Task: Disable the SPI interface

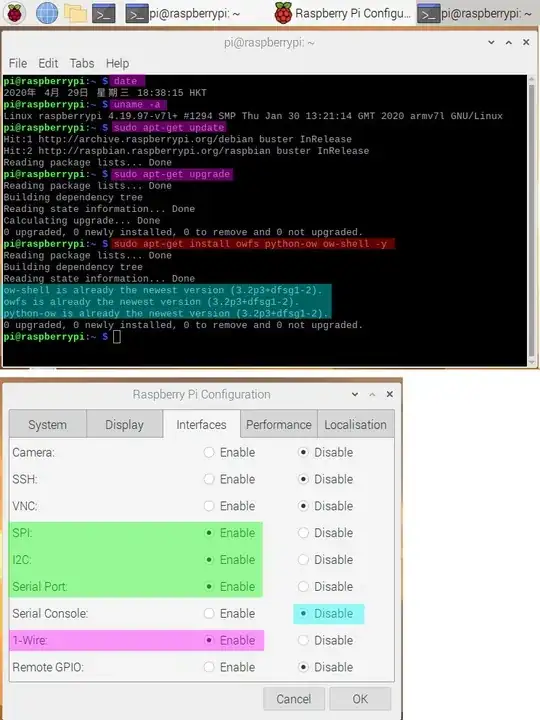Action: pos(326,533)
